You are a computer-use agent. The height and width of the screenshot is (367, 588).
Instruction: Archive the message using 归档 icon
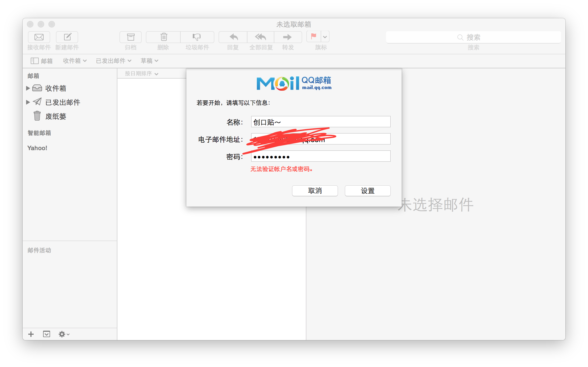click(130, 37)
